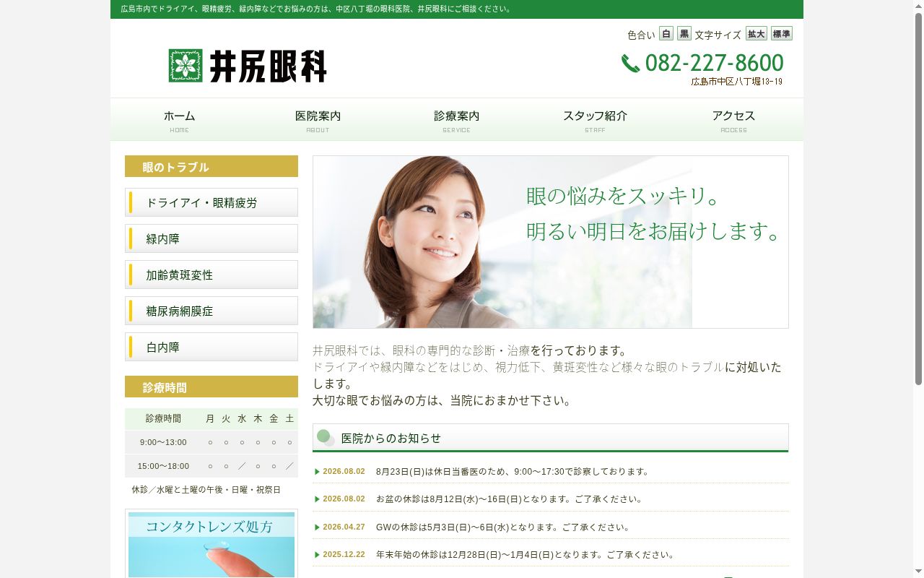Click the vertical page scrollbar thumb
This screenshot has width=924, height=578.
click(918, 199)
